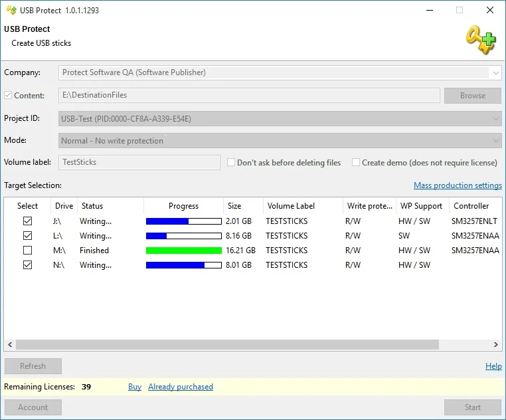Toggle the N:\ drive checkbox

click(27, 265)
